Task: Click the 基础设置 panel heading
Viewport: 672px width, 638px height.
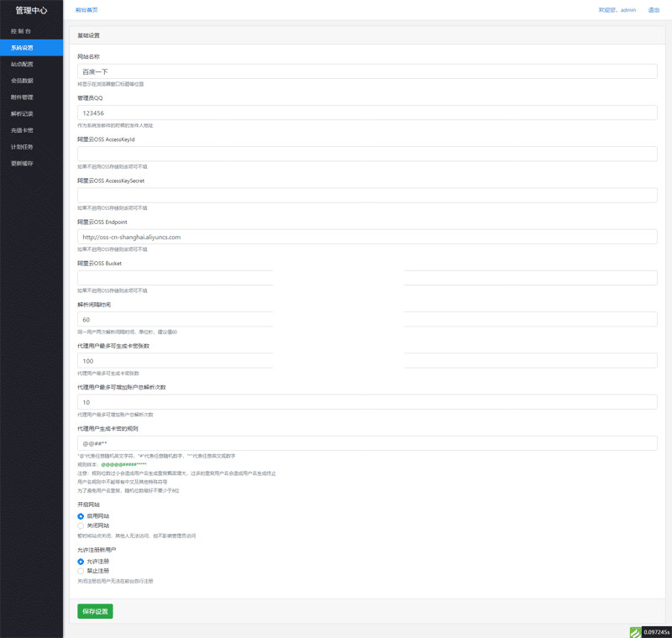Action: (x=89, y=35)
